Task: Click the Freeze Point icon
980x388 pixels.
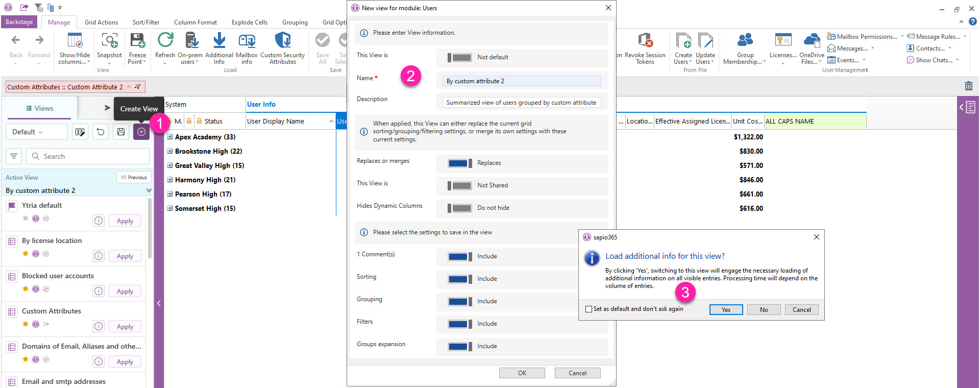Action: (137, 41)
